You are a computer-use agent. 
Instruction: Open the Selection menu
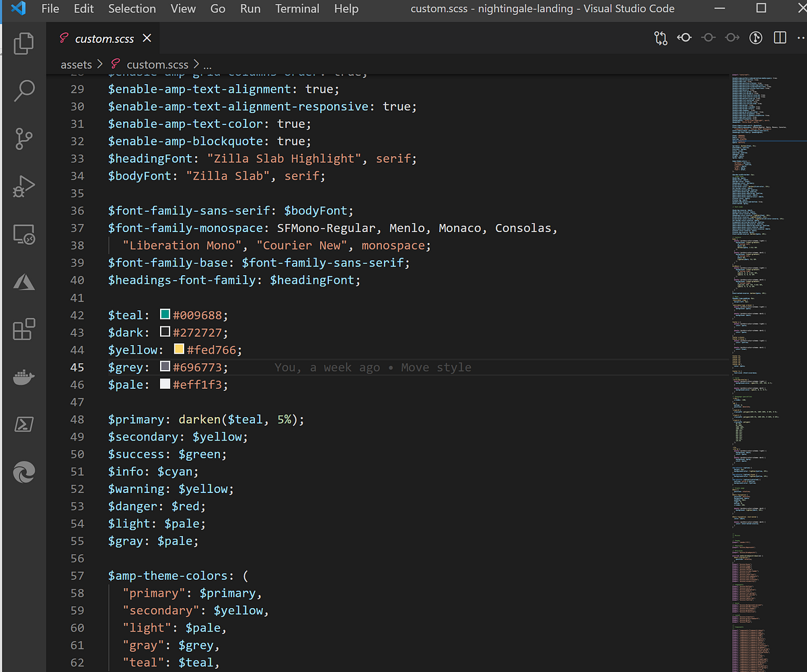click(132, 9)
